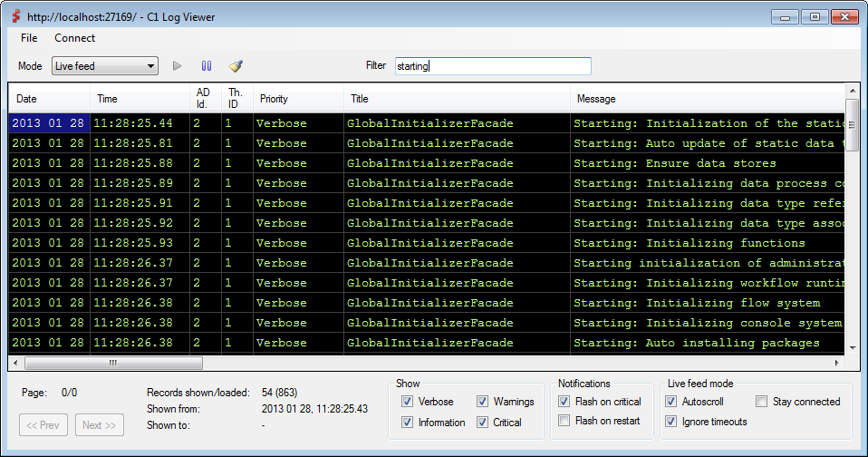Click the play button in the toolbar
The width and height of the screenshot is (868, 457).
[x=178, y=66]
